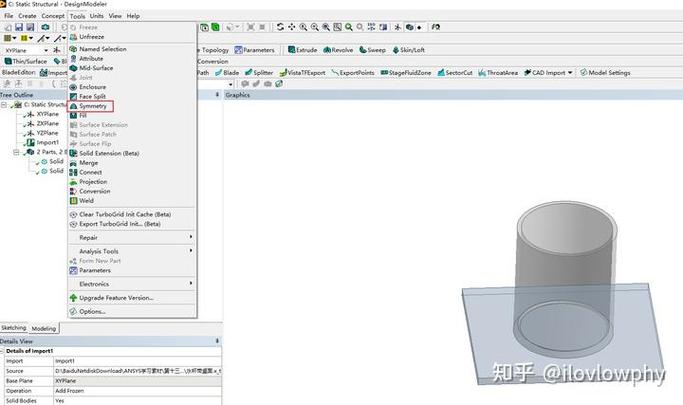Switch to the Sketching tab

14,328
